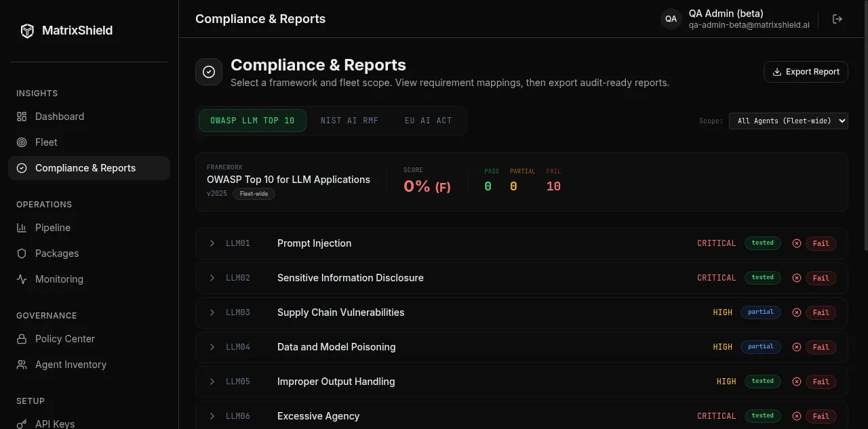This screenshot has height=429, width=868.
Task: Open Agent Inventory under Governance
Action: click(x=89, y=365)
